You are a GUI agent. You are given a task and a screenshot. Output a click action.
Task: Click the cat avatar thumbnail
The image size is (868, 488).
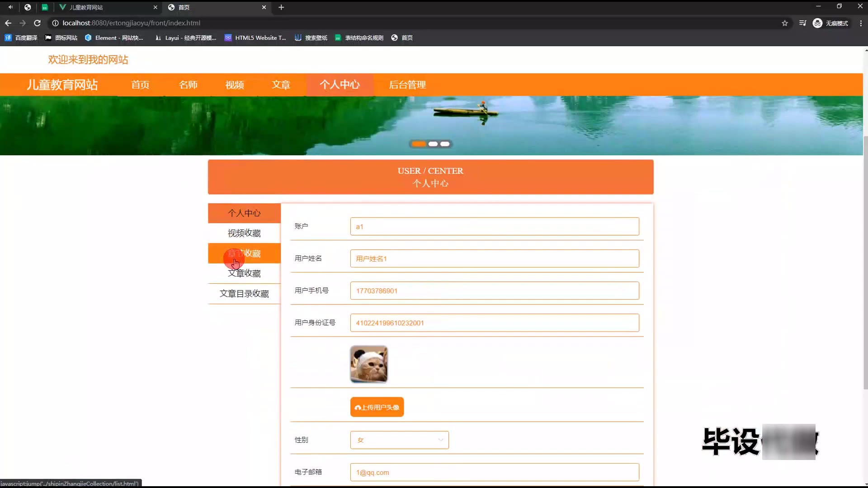point(369,364)
